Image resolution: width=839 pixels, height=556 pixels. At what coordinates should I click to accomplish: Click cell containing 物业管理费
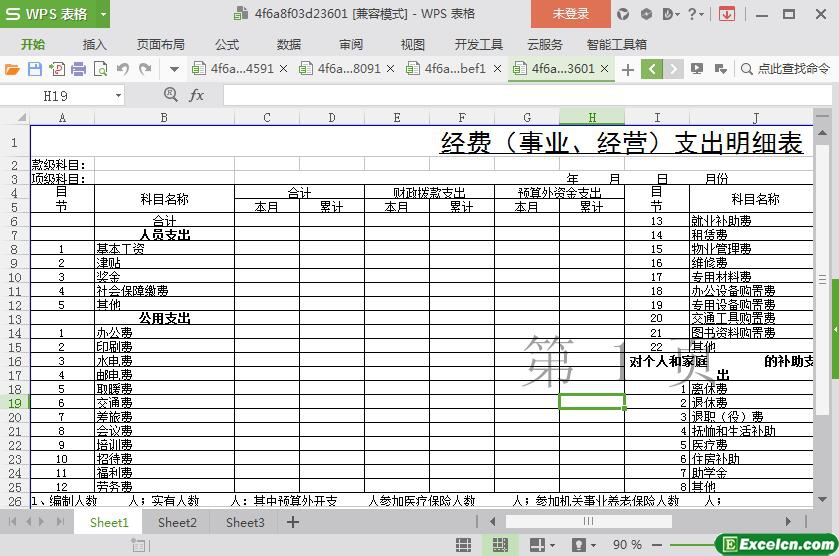pos(752,249)
